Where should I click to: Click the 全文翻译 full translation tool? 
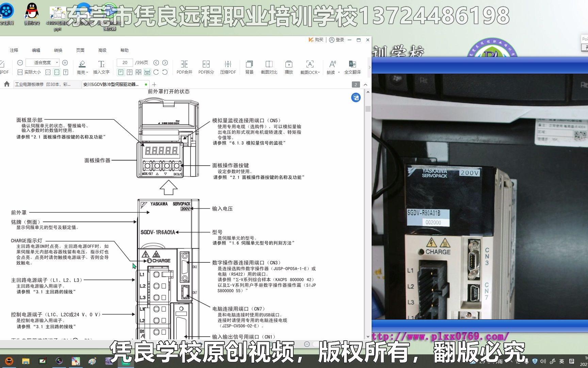point(353,67)
